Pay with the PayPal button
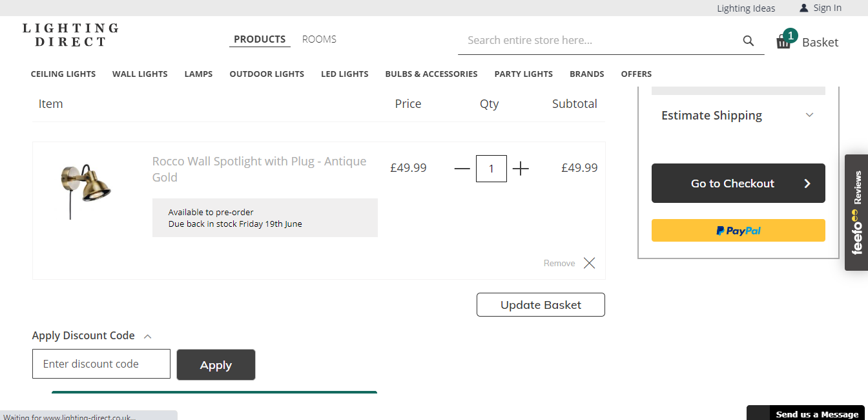 [738, 230]
